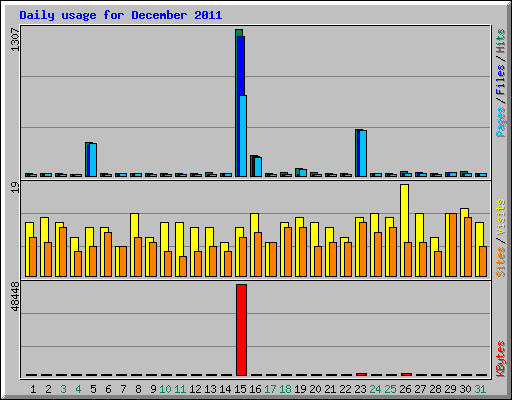512x400 pixels.
Task: Select the orange Sites bar for day 30
Action: 468,247
